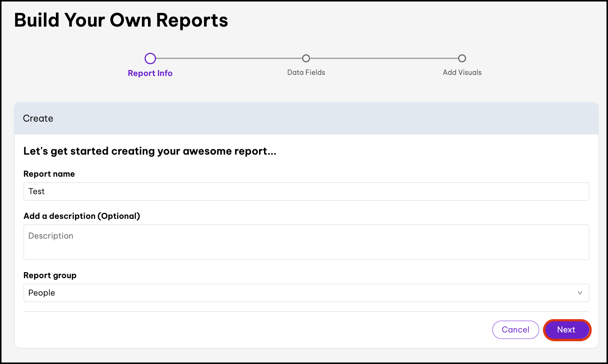Click the Build Your Own Reports title
The image size is (608, 364).
coord(121,21)
